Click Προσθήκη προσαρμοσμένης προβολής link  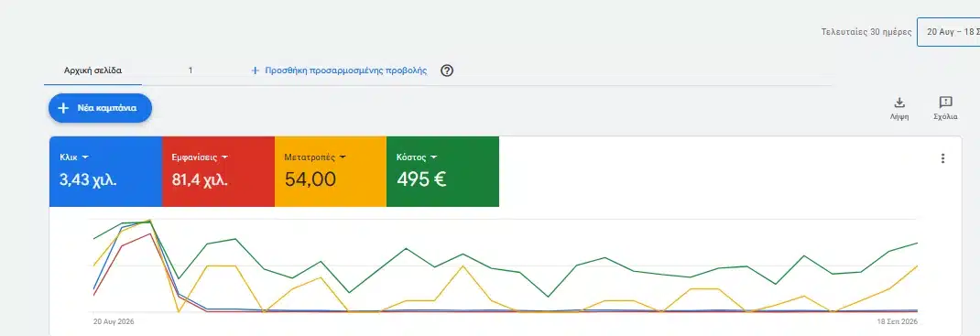345,70
